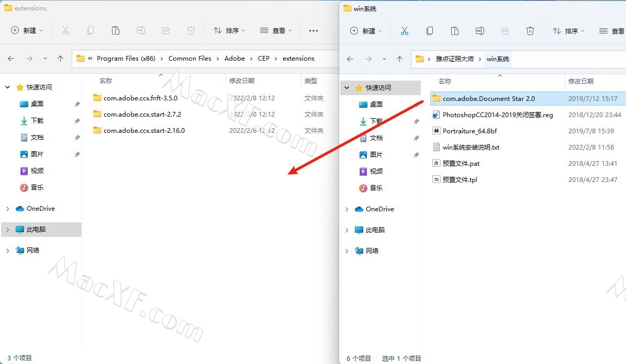Go back in extensions window navigation
The width and height of the screenshot is (626, 364).
(11, 58)
